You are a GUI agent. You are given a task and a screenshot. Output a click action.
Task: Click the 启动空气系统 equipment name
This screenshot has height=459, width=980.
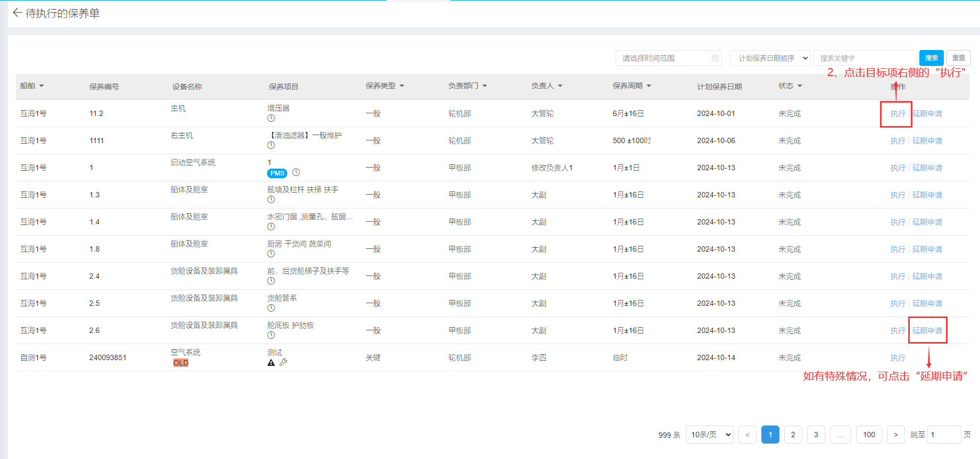[193, 163]
